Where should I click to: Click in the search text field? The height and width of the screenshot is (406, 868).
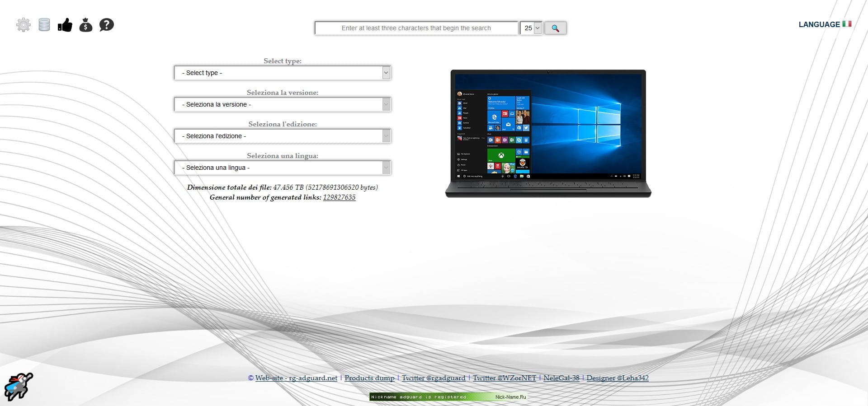point(416,28)
